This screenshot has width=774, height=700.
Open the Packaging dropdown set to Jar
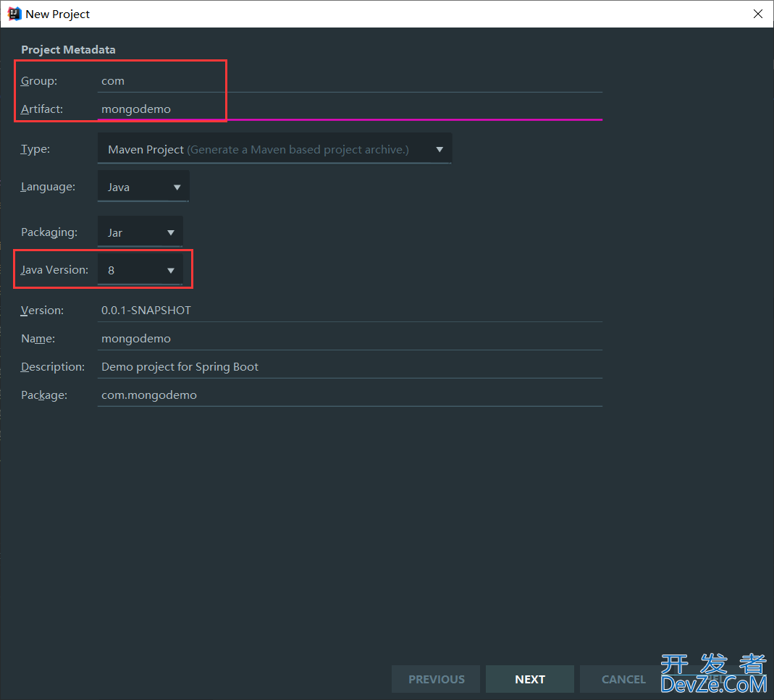coord(140,232)
